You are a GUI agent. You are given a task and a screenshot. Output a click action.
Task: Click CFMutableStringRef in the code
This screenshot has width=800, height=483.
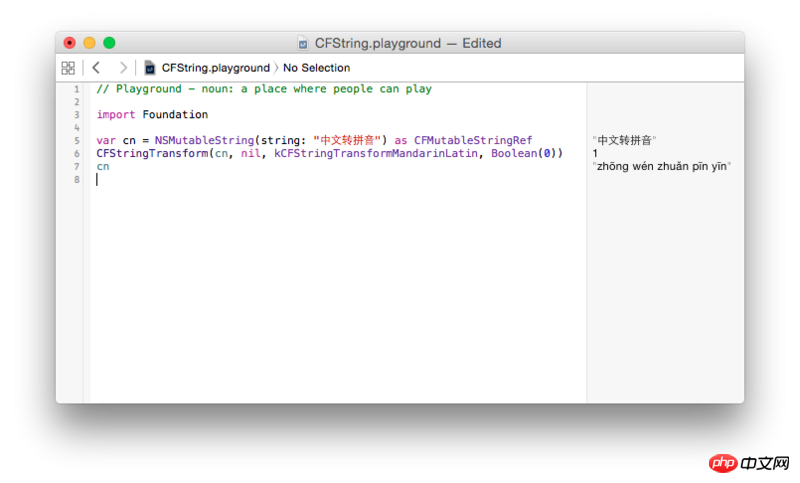pos(473,140)
